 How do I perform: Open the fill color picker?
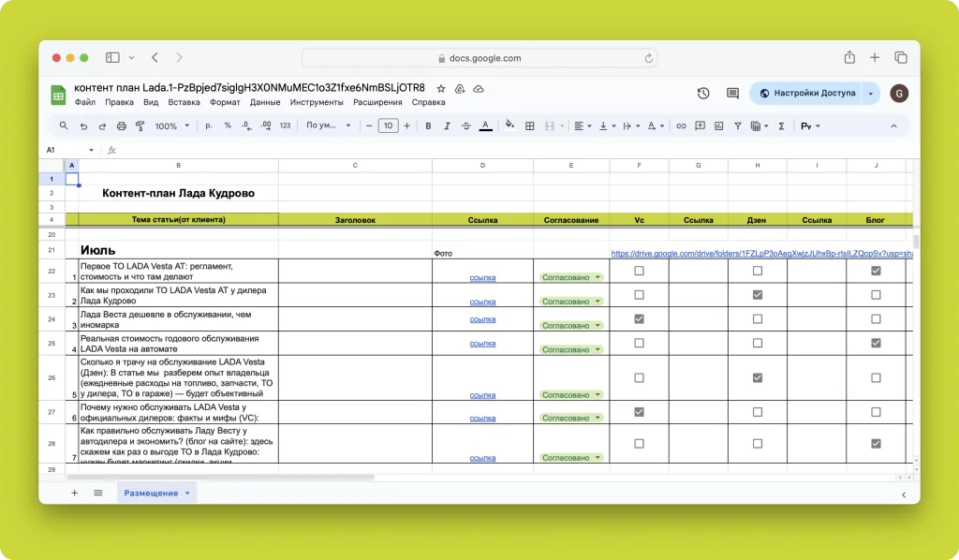coord(509,125)
